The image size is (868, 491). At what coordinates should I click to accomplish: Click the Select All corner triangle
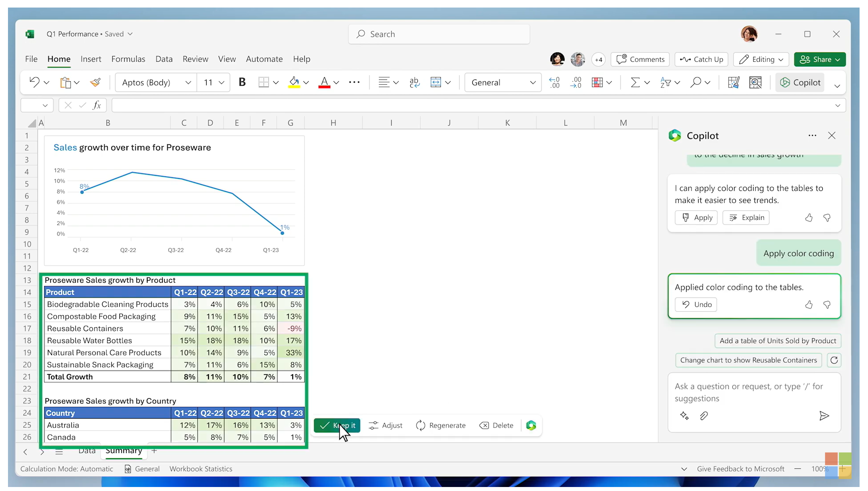coord(32,123)
